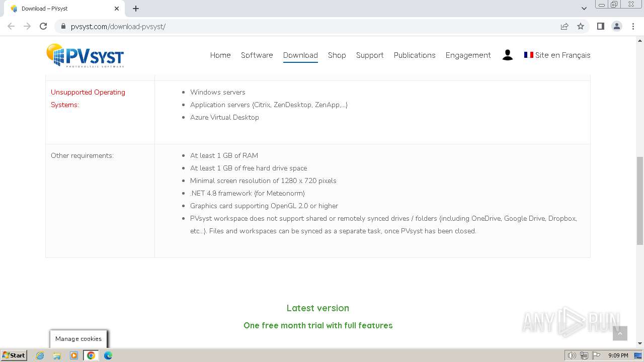Image resolution: width=644 pixels, height=362 pixels.
Task: Click the scroll-to-top arrow button
Action: click(x=620, y=333)
